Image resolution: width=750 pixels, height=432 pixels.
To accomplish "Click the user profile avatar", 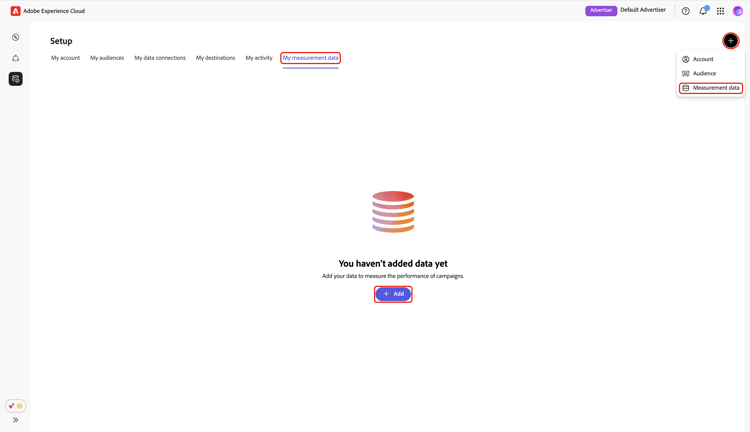I will [x=738, y=11].
